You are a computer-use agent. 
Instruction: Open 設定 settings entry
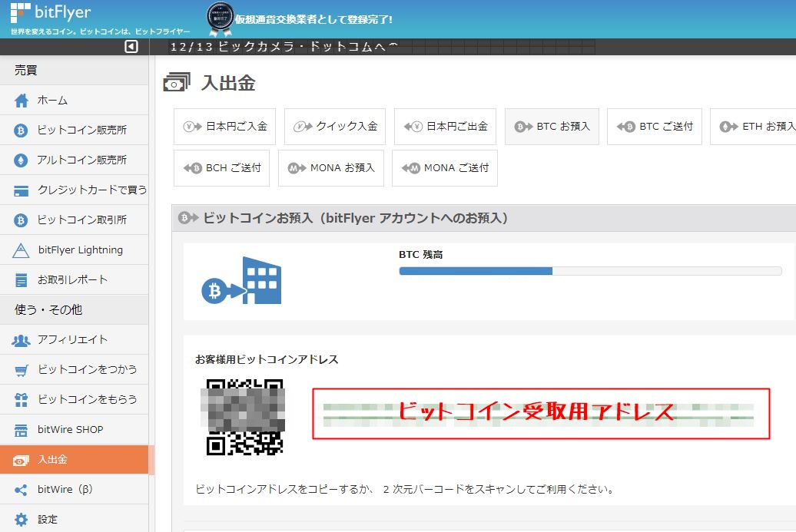(74, 519)
